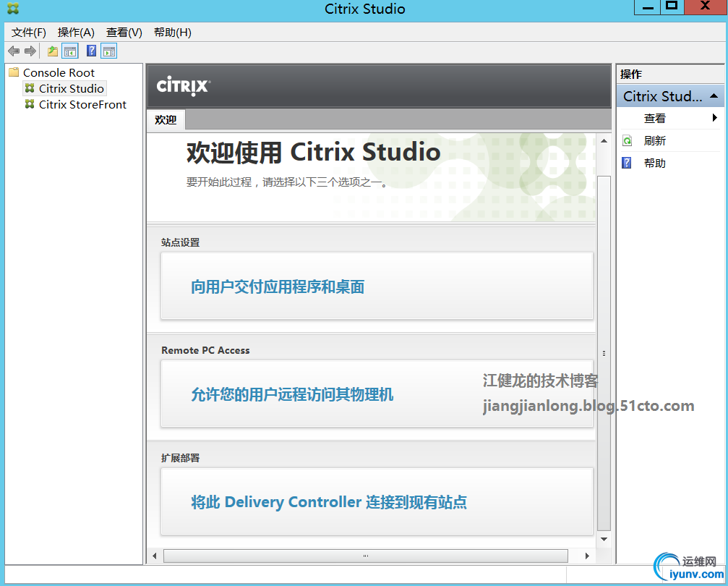Screen dimensions: 728x586
Task: Open the 帮助(H) menu
Action: (172, 32)
